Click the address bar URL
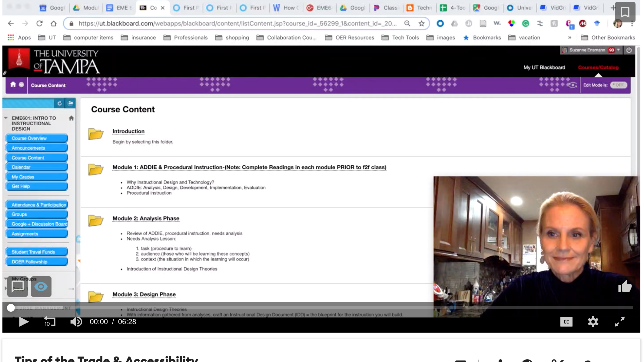 tap(237, 23)
